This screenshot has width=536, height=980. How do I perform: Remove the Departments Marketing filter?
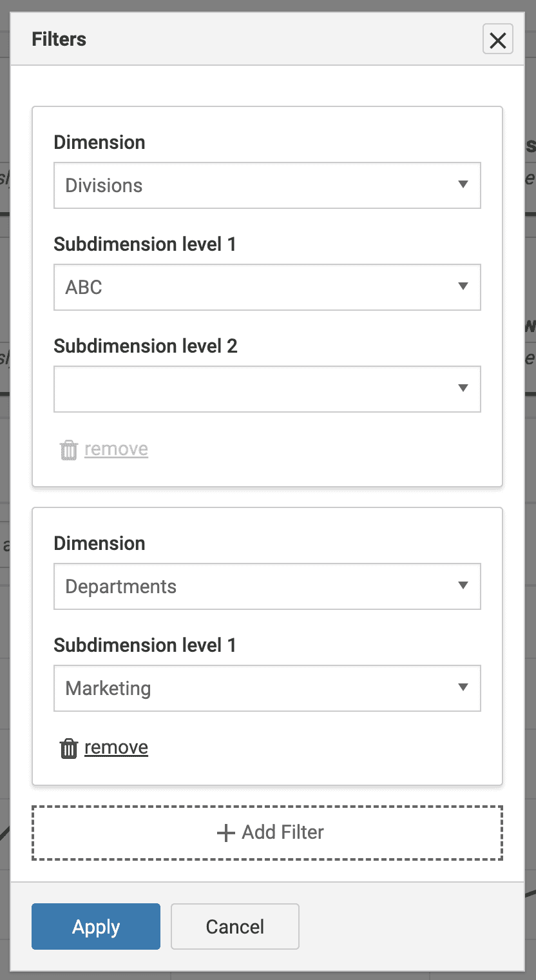pyautogui.click(x=116, y=747)
